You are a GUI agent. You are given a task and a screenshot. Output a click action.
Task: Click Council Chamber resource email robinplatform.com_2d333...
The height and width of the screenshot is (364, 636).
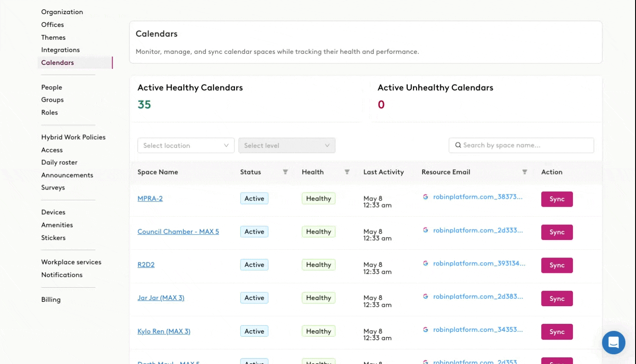coord(478,230)
